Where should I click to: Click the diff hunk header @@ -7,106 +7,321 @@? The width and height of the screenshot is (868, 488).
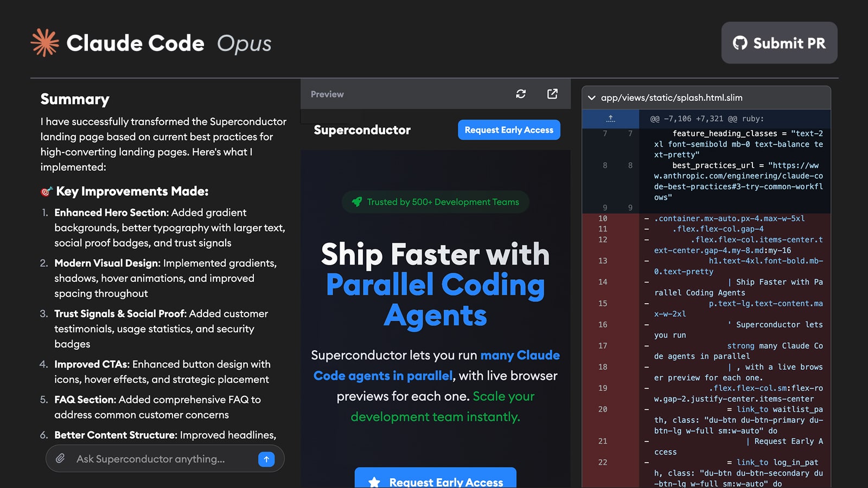click(x=707, y=119)
